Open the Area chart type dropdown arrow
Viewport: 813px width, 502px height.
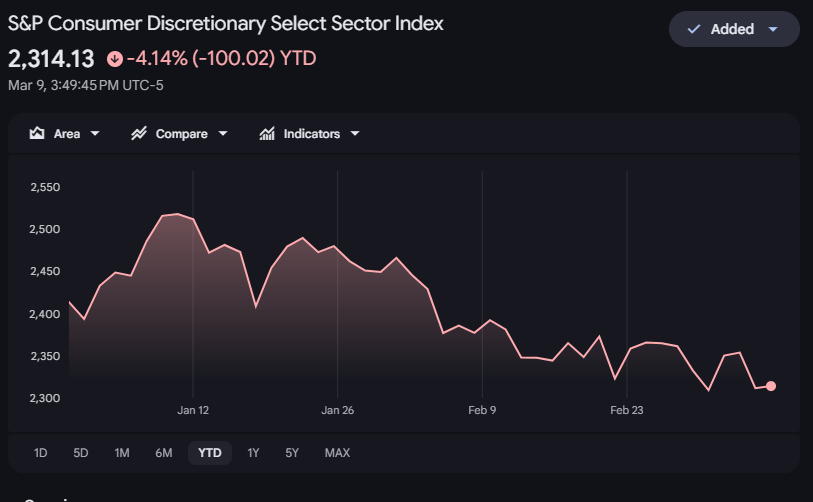tap(95, 134)
